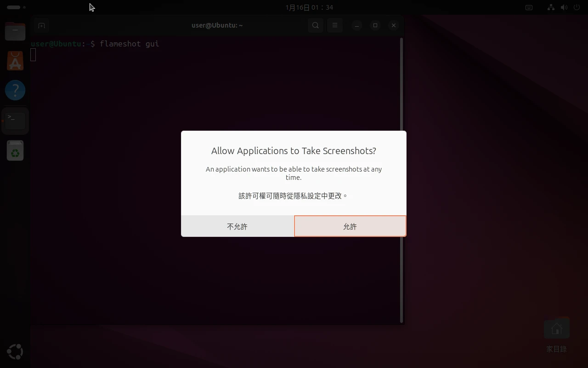Click the terminal search icon
The width and height of the screenshot is (588, 368).
point(316,25)
